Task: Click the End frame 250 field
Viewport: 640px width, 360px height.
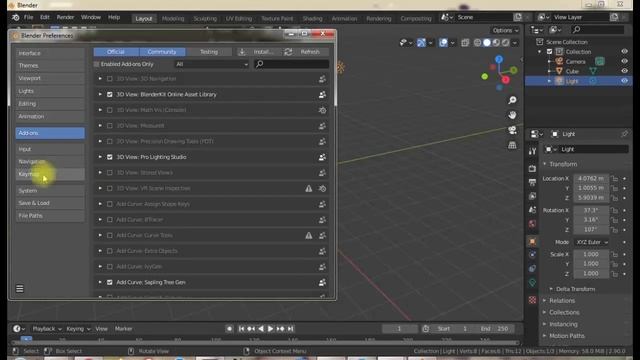Action: [495, 329]
